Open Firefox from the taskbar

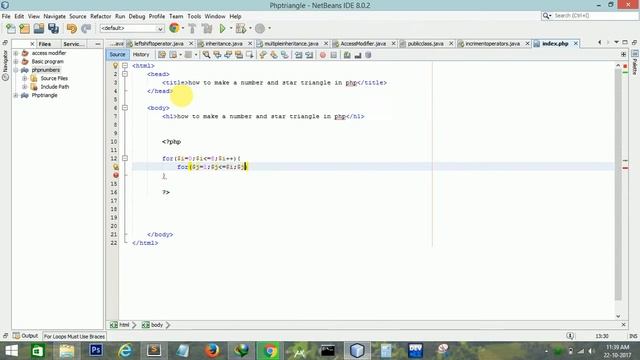coord(212,350)
